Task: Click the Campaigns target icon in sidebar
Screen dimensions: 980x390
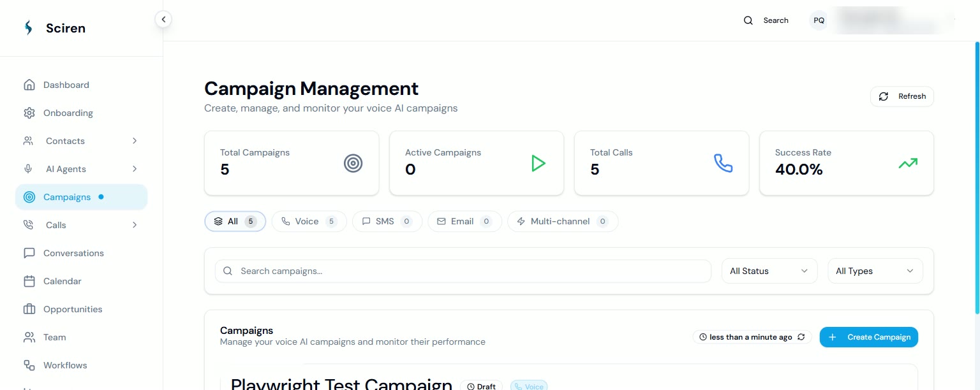Action: coord(29,197)
